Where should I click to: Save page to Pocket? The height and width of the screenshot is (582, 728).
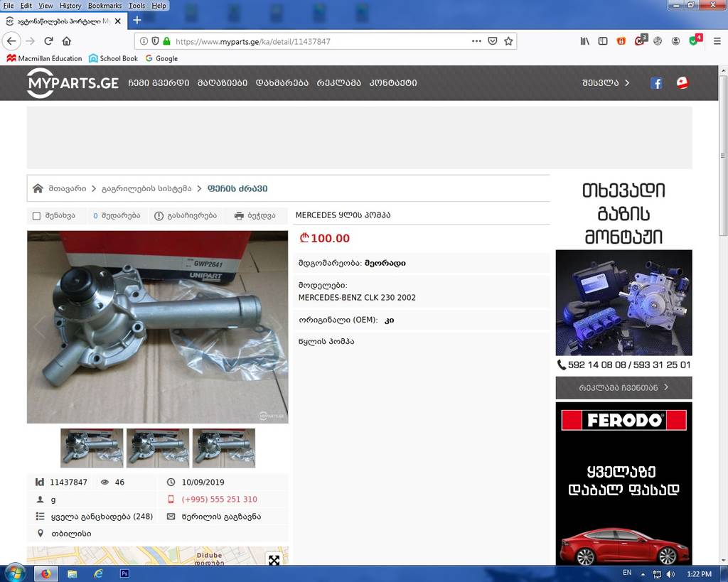pyautogui.click(x=493, y=41)
